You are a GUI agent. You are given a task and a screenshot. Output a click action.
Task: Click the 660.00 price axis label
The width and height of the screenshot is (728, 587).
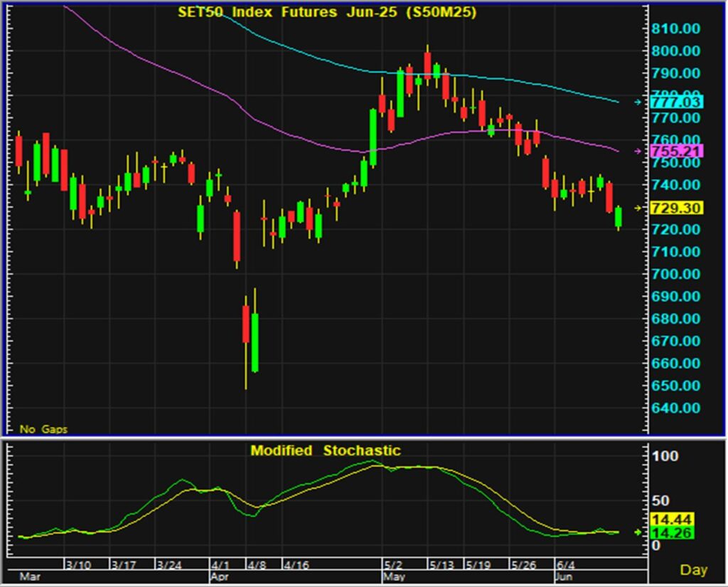coord(675,363)
